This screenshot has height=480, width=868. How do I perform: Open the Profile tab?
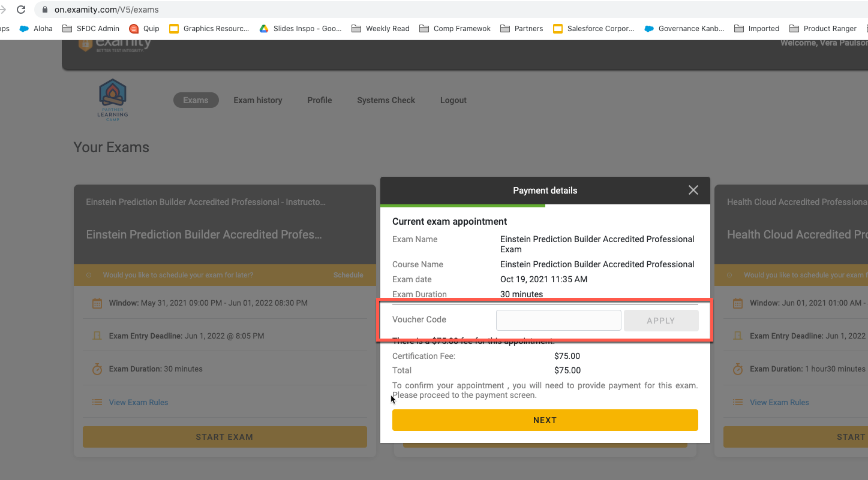[x=319, y=100]
